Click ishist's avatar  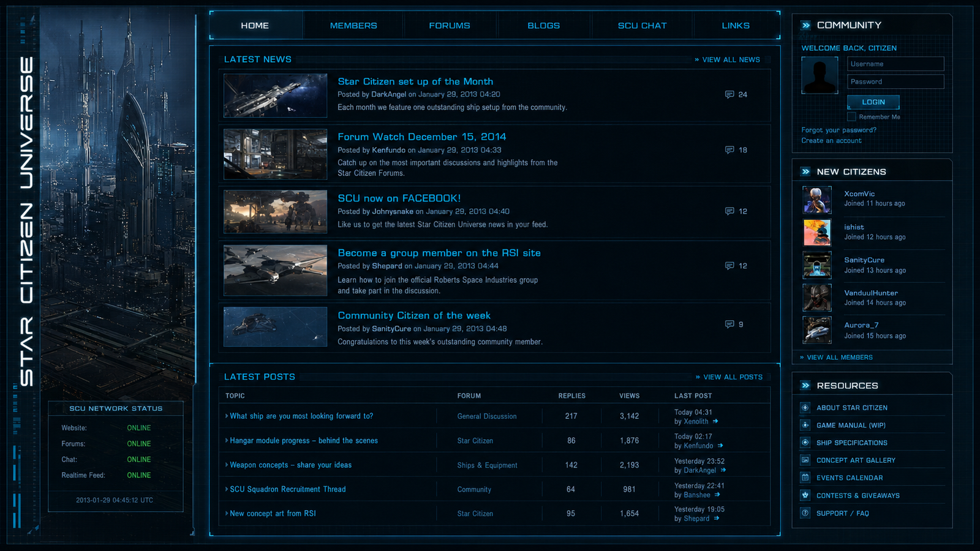(x=817, y=233)
